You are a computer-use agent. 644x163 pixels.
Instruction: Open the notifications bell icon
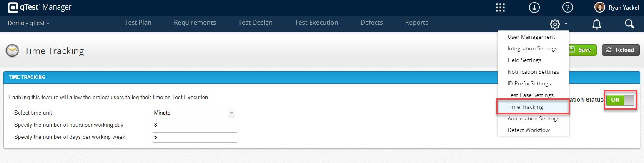(x=596, y=25)
